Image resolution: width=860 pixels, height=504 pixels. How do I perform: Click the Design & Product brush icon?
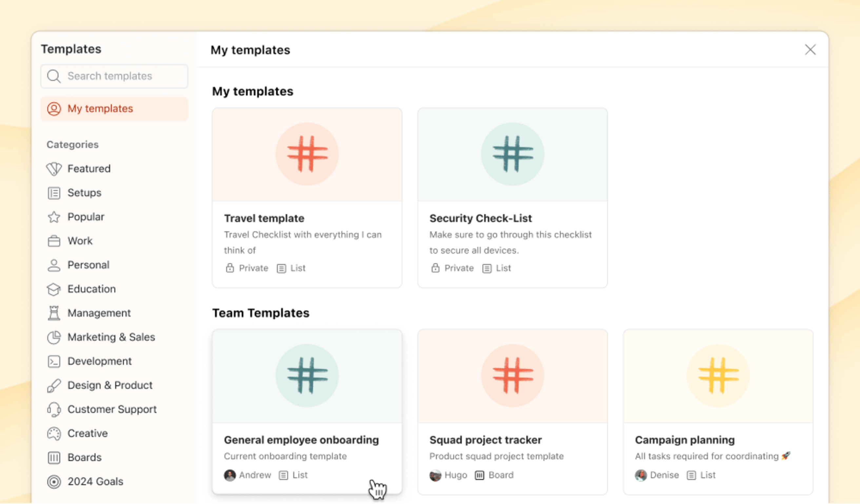pyautogui.click(x=54, y=385)
